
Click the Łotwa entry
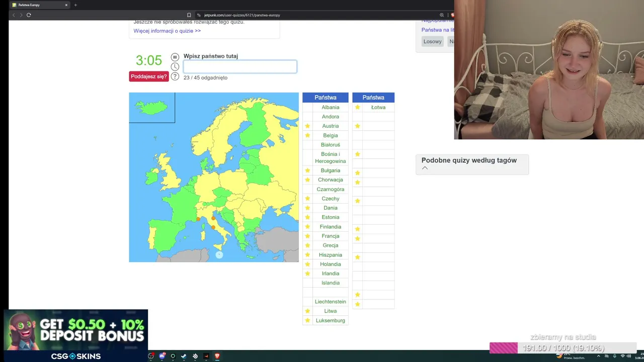pyautogui.click(x=378, y=107)
